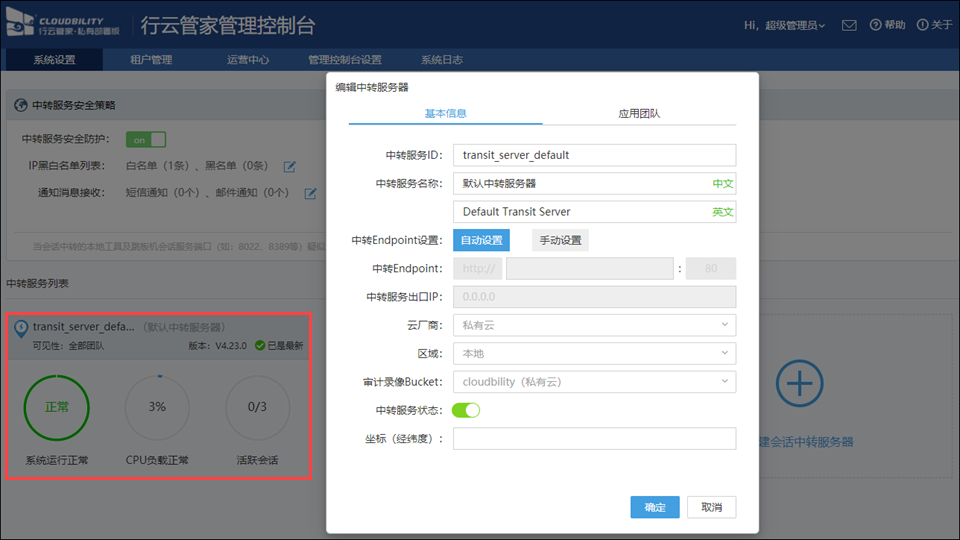Open the 系统日志 menu
This screenshot has width=960, height=540.
pyautogui.click(x=441, y=60)
